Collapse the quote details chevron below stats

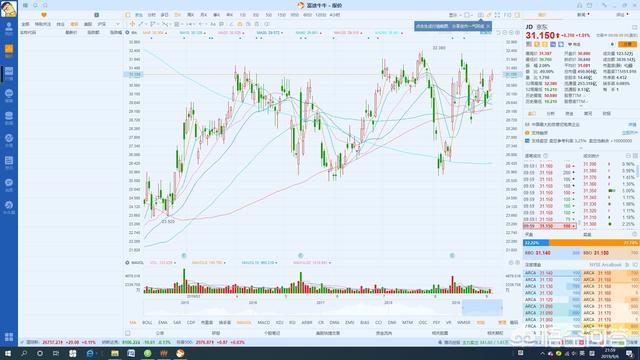click(x=581, y=106)
